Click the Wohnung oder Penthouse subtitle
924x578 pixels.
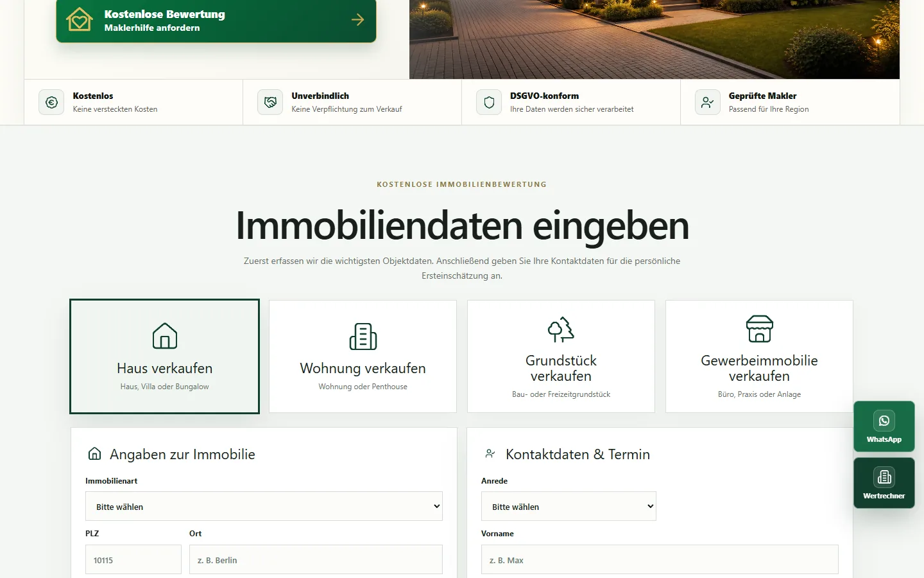point(363,387)
